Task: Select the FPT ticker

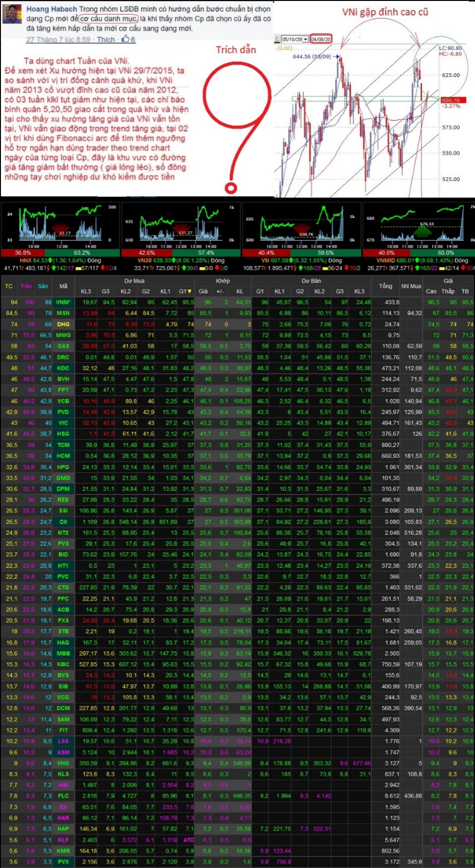Action: tap(63, 390)
